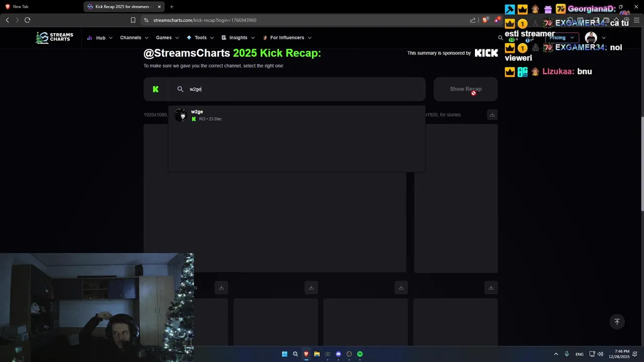Select the w2ge channel suggestion
Screen dimensions: 644x362
(297, 115)
